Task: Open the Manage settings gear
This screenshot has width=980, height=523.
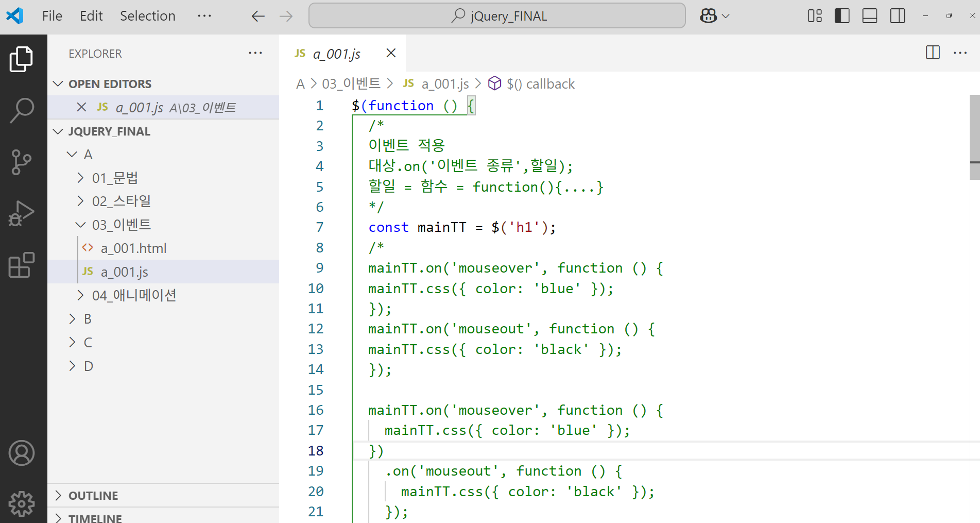Action: [22, 503]
